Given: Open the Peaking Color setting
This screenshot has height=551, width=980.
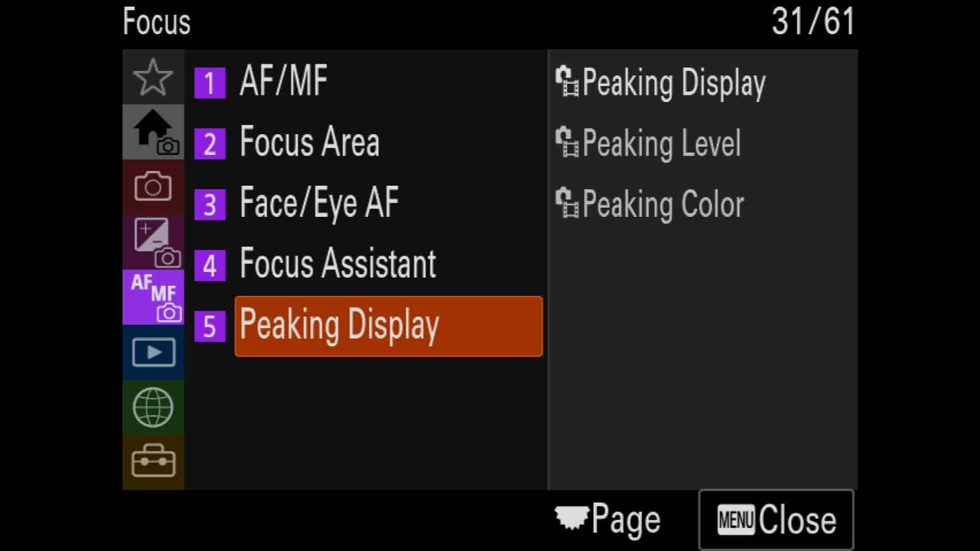Looking at the screenshot, I should 650,204.
